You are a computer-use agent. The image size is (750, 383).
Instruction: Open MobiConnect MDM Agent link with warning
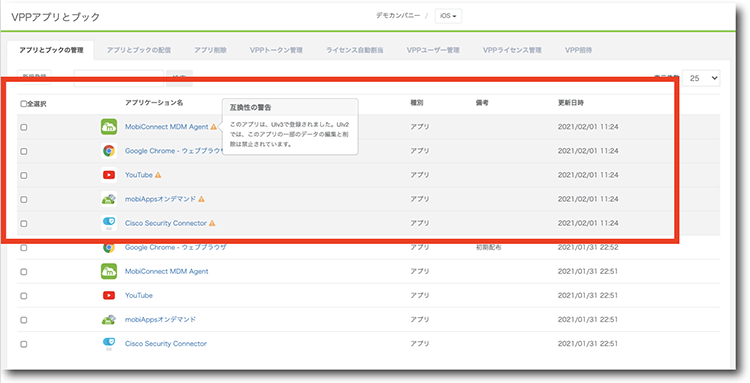(x=166, y=127)
